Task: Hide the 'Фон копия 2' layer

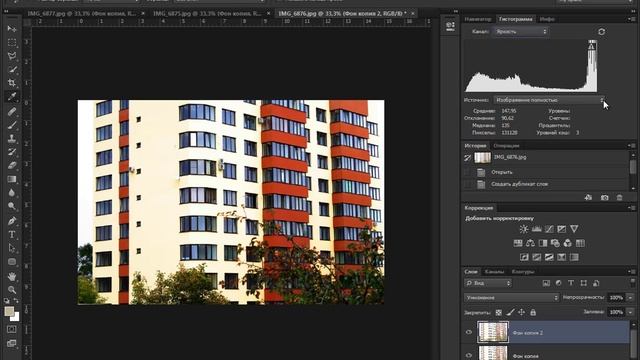Action: coord(469,332)
